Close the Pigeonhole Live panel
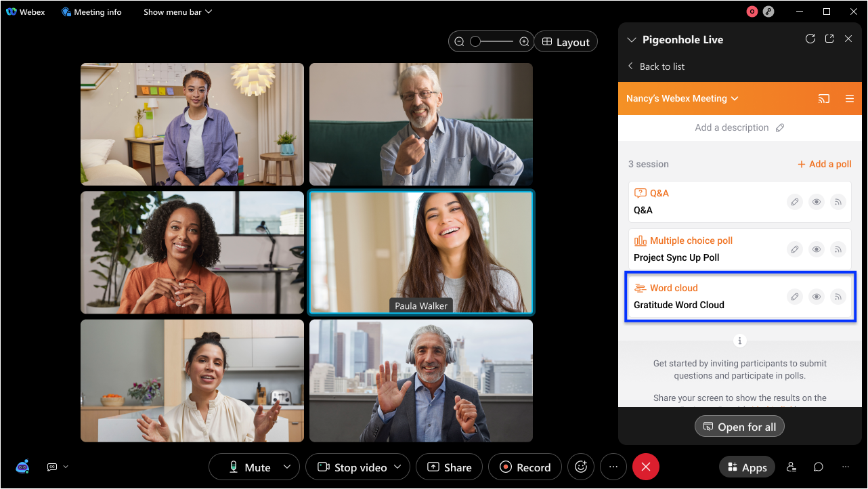 point(848,39)
